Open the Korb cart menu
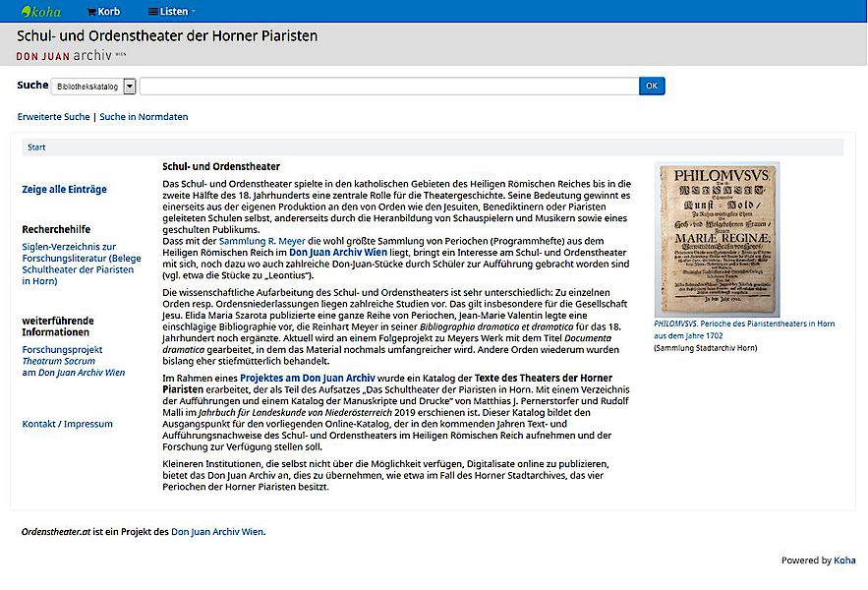Image resolution: width=868 pixels, height=590 pixels. tap(103, 11)
